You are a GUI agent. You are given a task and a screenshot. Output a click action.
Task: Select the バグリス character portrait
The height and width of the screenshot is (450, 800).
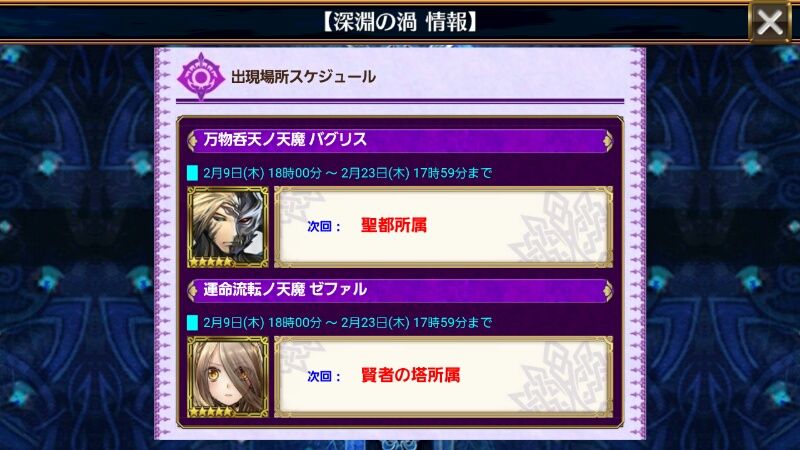[228, 227]
